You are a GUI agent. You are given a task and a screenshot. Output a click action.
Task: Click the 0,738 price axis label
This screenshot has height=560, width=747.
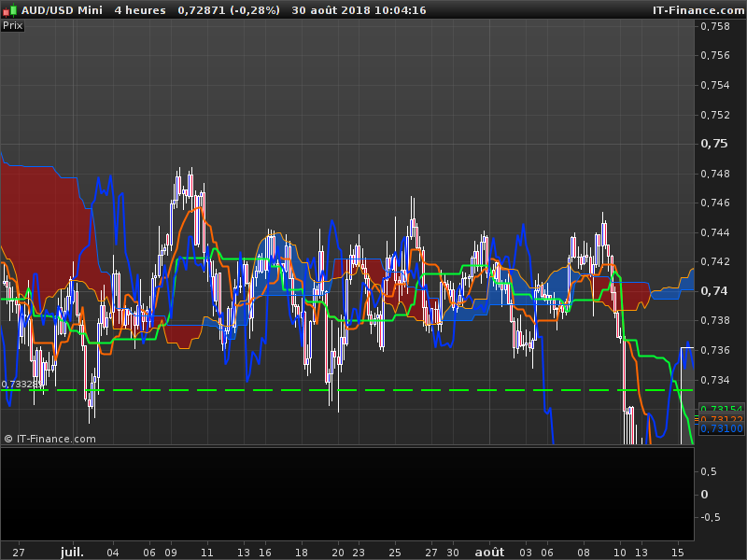coord(715,320)
